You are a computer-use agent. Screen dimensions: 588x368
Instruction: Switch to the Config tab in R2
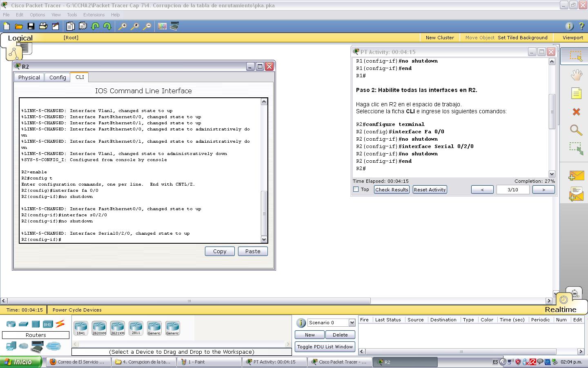[58, 77]
